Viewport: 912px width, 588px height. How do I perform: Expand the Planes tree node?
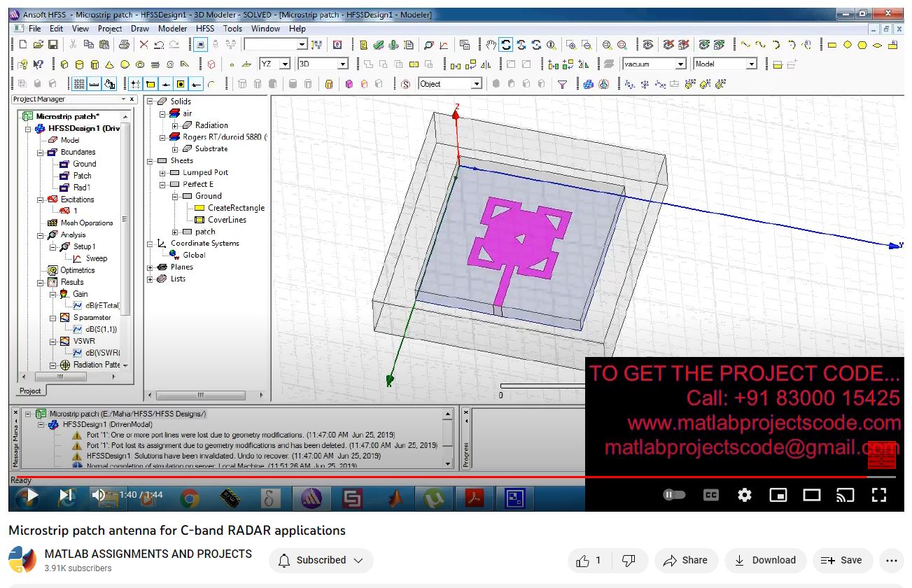(150, 267)
